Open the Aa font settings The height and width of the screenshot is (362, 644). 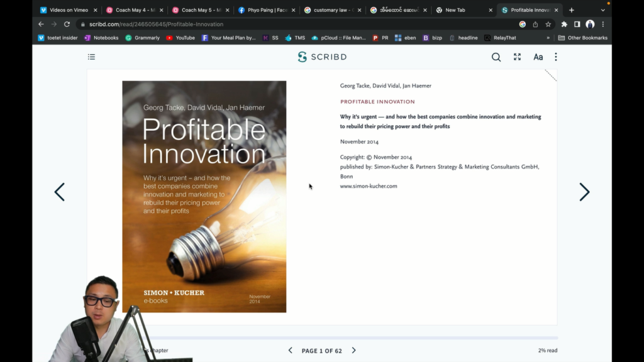538,57
